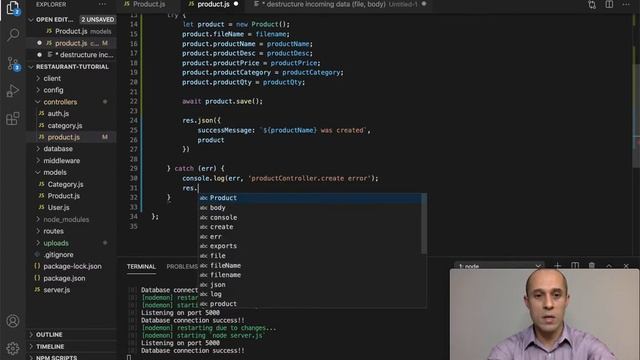
Task: Open the .gitignore file
Action: (x=58, y=255)
